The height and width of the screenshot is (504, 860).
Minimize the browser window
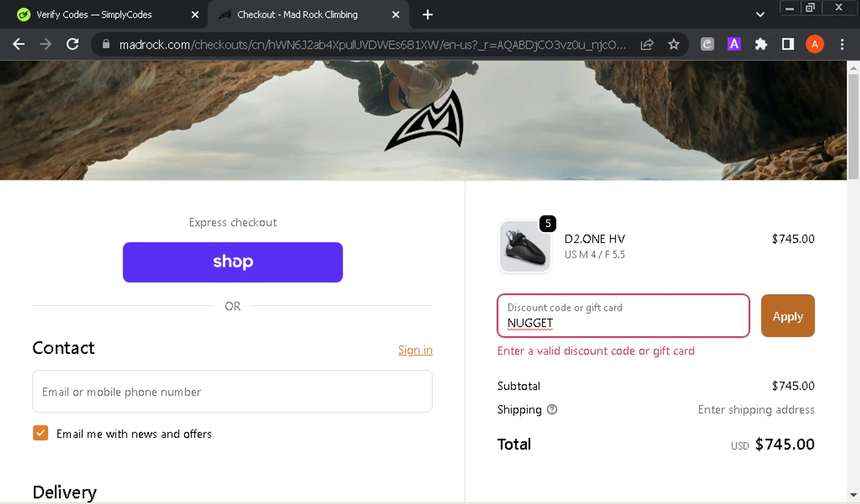(789, 8)
